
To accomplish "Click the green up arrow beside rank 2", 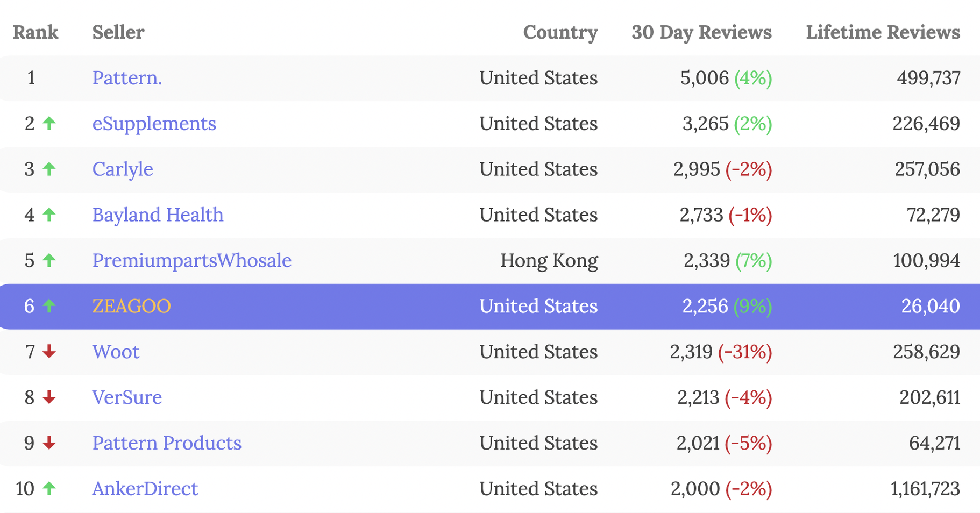I will 49,123.
